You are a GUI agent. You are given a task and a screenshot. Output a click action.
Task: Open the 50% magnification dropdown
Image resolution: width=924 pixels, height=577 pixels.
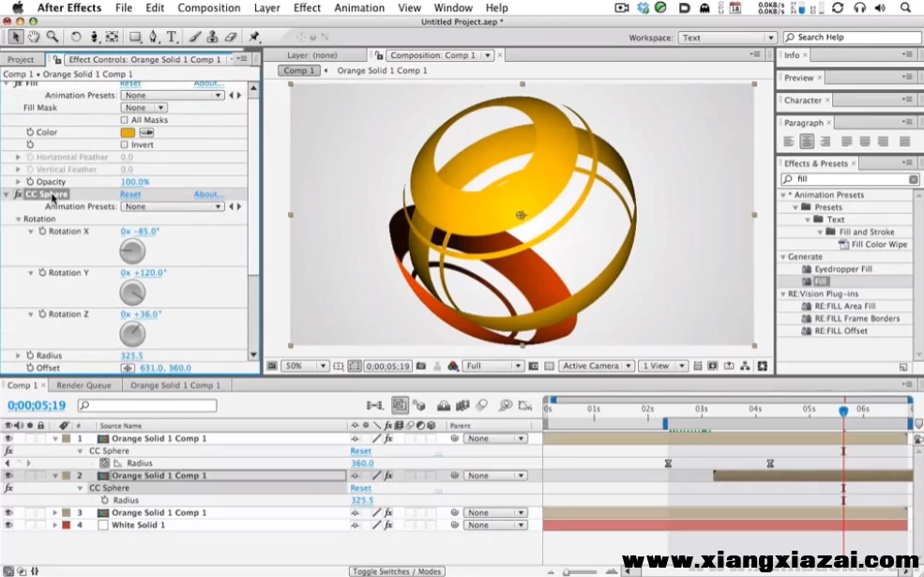pyautogui.click(x=305, y=366)
